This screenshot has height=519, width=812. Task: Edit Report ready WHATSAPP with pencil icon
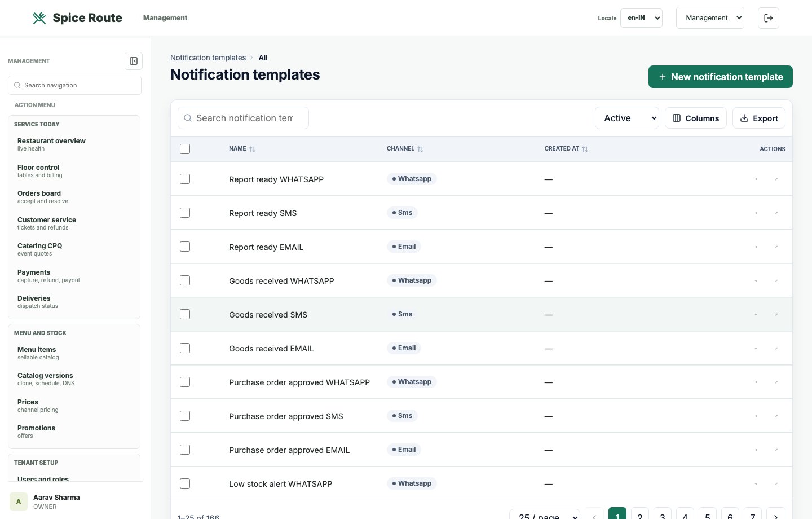click(776, 179)
